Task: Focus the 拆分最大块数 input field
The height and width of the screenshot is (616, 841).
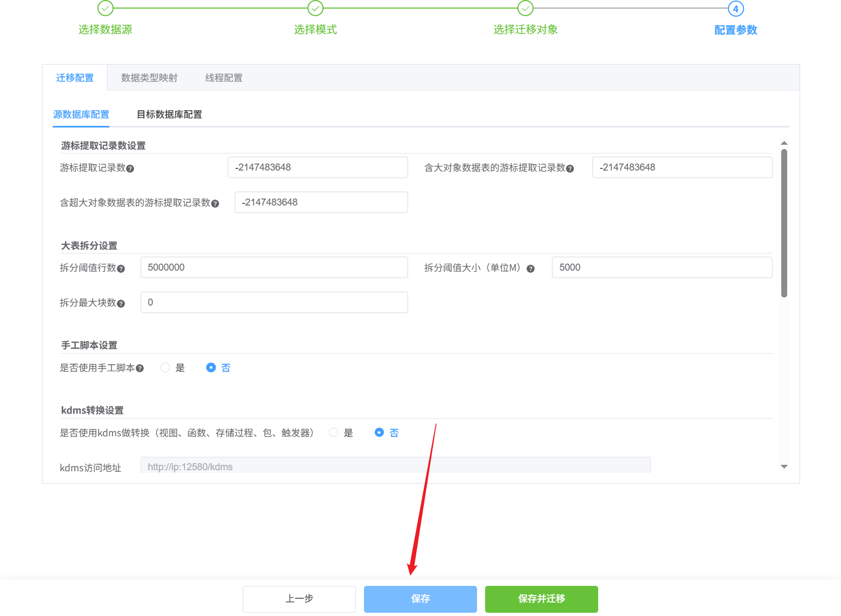Action: [274, 302]
